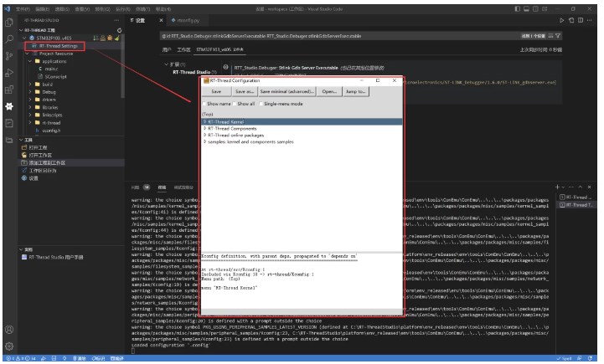604x364 pixels.
Task: Collapse the applications folder
Action: coord(30,61)
